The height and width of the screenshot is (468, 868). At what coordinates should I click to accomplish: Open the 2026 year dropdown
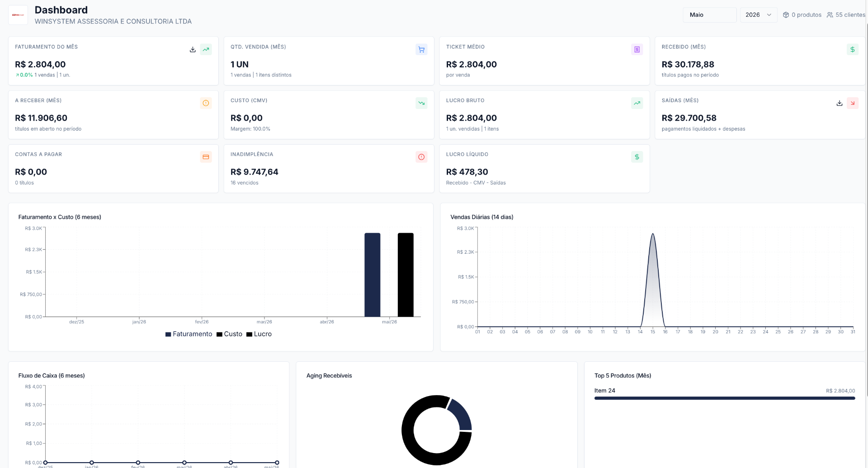[x=759, y=15]
